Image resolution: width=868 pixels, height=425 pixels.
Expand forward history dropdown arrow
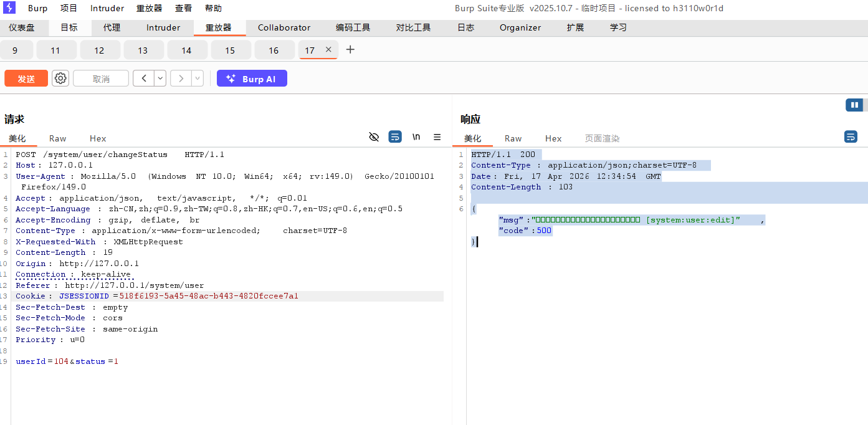click(198, 78)
